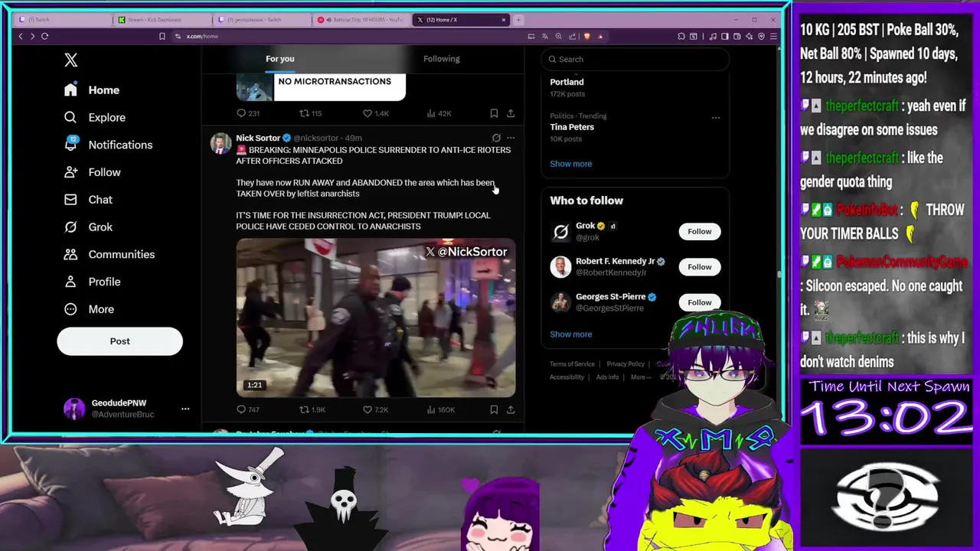Viewport: 980px width, 551px height.
Task: Open options for Tina Peters trend
Action: pos(715,118)
